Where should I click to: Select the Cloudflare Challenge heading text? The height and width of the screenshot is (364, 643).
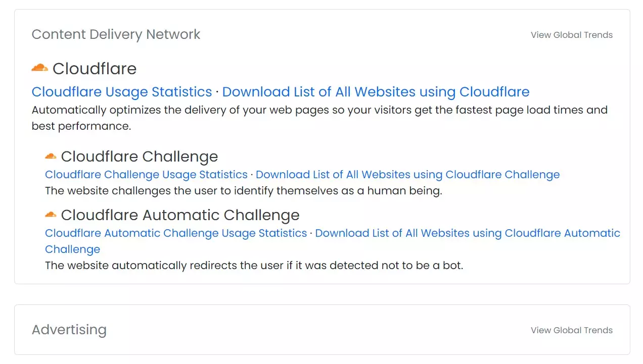(140, 157)
